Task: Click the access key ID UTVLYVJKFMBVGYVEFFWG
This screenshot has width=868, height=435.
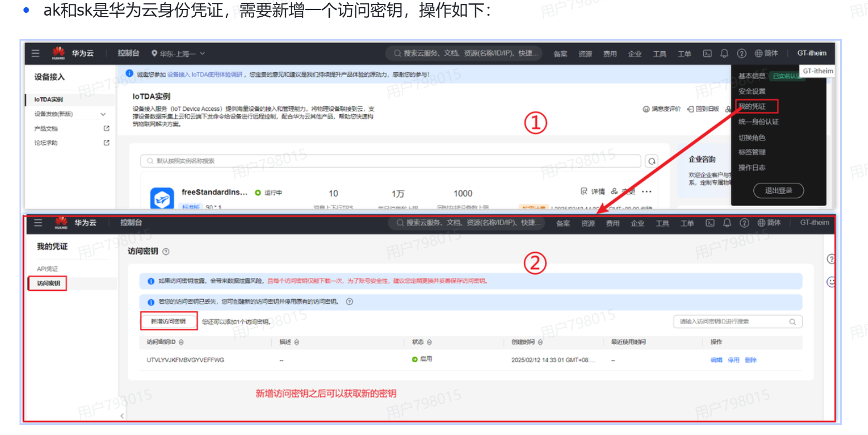Action: pyautogui.click(x=186, y=360)
